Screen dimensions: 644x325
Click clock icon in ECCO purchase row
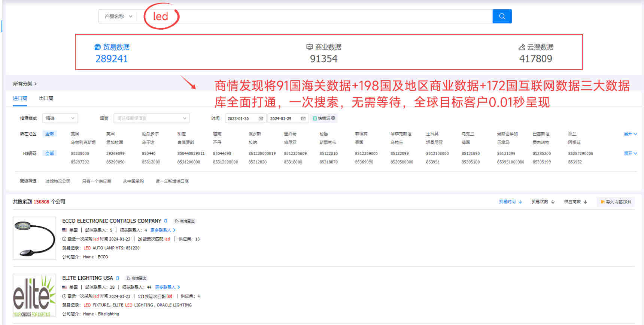[x=64, y=239]
